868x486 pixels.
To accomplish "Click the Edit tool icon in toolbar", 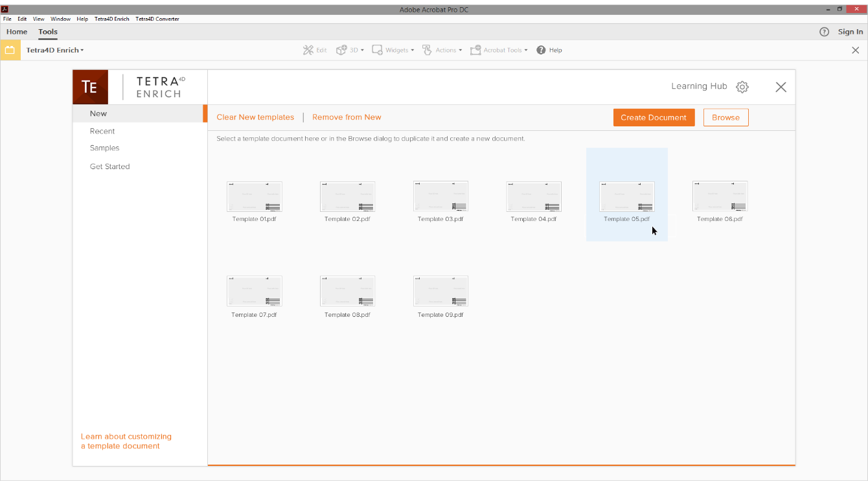I will tap(308, 50).
